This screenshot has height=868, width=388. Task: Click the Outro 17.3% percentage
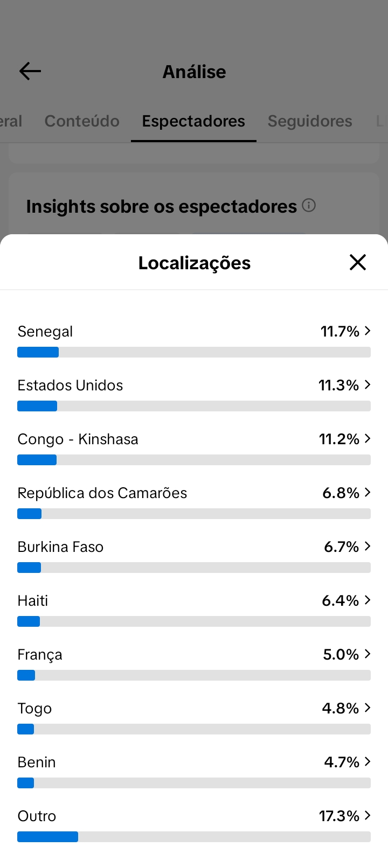point(339,816)
